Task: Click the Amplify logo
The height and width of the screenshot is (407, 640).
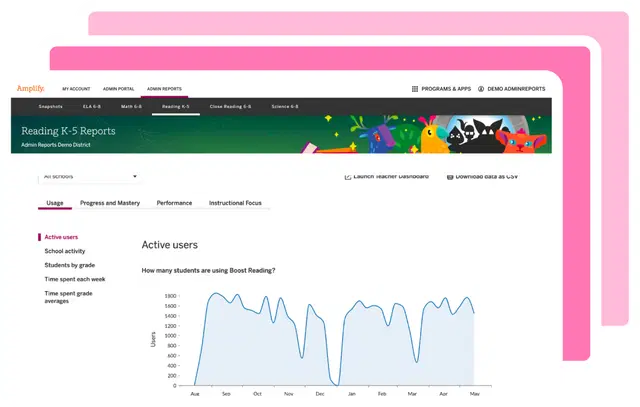Action: (x=30, y=88)
